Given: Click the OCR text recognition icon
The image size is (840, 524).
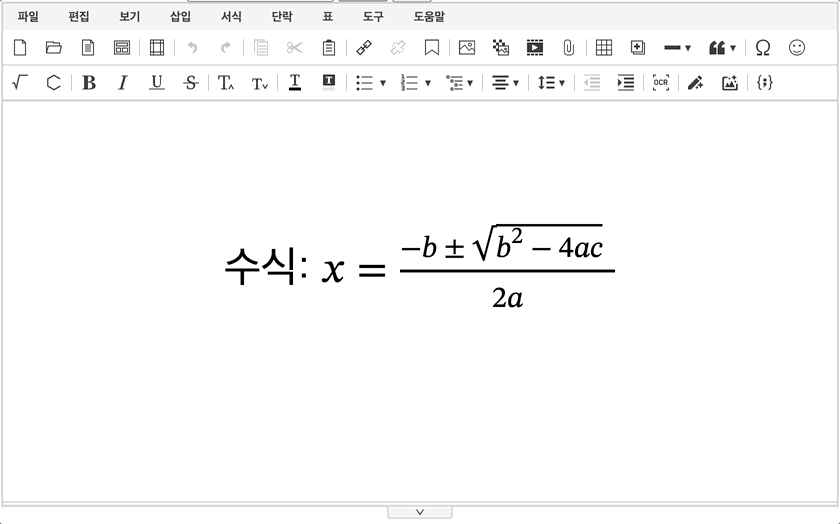Looking at the screenshot, I should point(660,83).
